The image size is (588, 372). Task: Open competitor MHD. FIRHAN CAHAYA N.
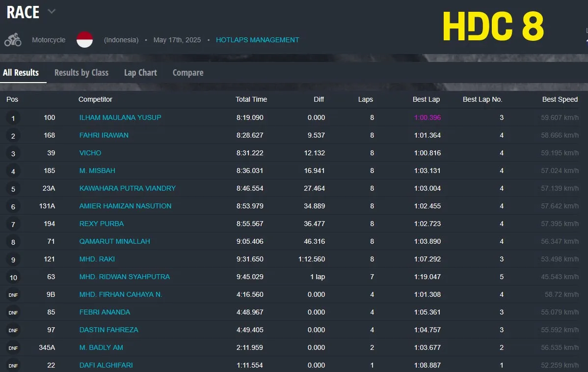coord(121,294)
